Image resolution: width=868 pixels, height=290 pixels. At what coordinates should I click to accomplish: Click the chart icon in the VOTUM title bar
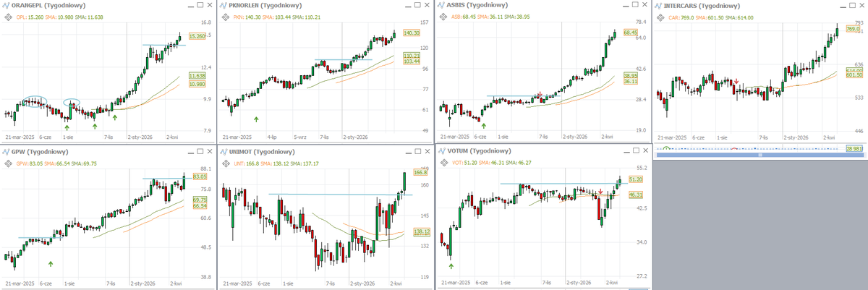441,150
